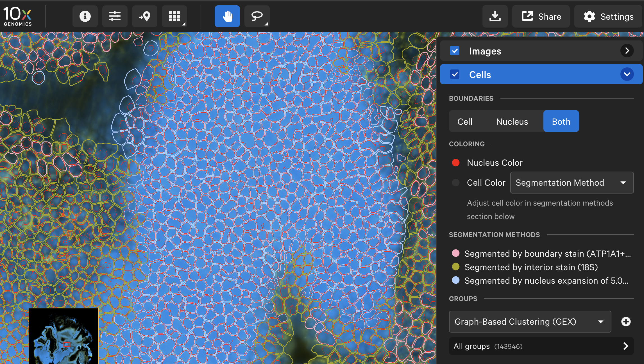Switch boundaries to Nucleus tab
Viewport: 644px width, 364px height.
(512, 121)
